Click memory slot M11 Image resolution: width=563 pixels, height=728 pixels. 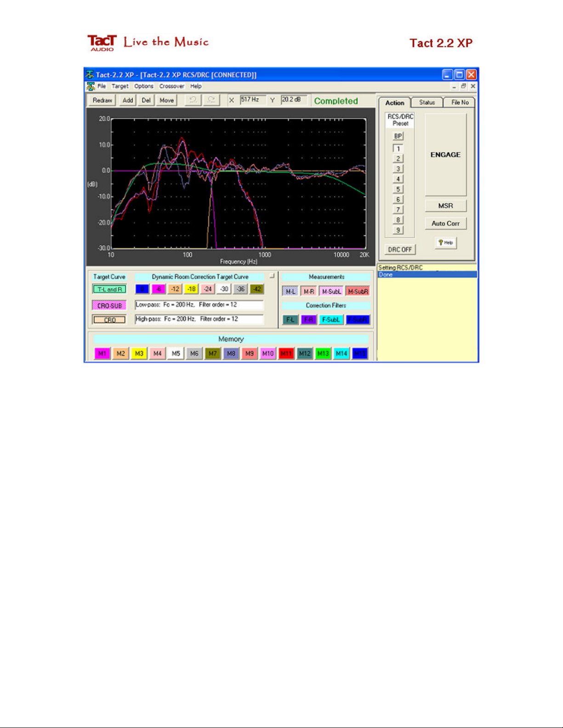pyautogui.click(x=286, y=353)
